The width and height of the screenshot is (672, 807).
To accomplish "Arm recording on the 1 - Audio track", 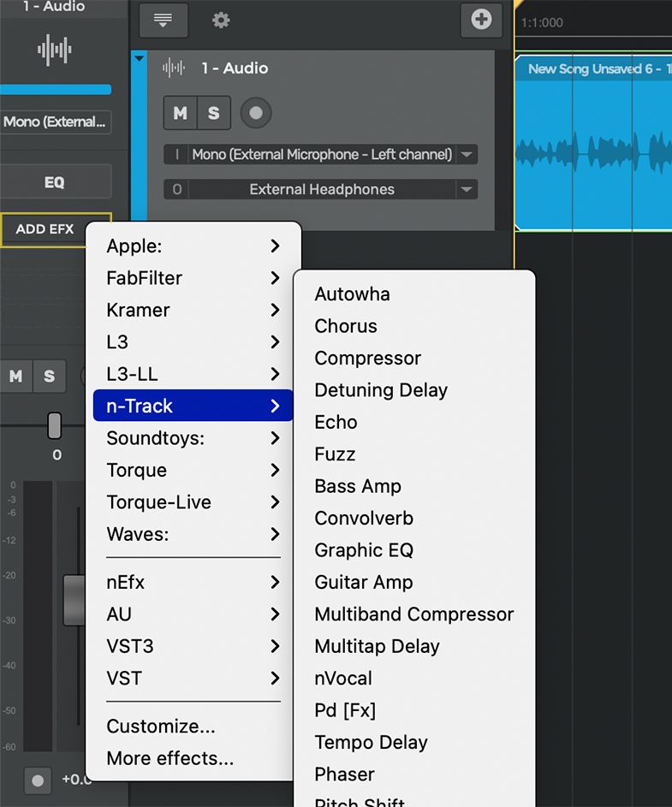I will point(256,113).
